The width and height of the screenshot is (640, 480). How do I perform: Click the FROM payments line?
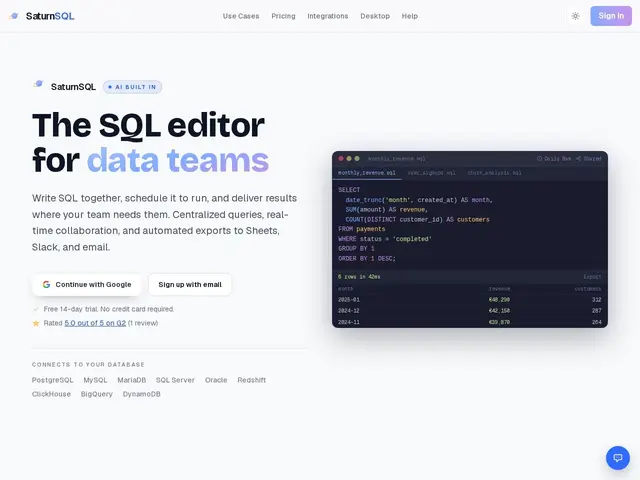pos(362,229)
